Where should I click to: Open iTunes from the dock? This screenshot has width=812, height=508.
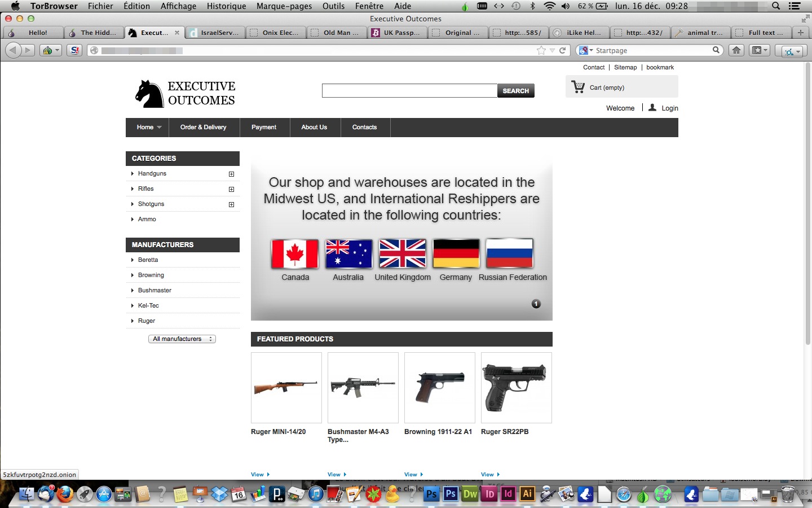click(316, 494)
